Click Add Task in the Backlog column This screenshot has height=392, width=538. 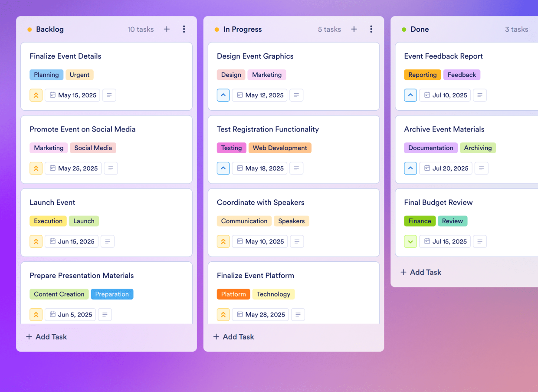[x=46, y=336]
